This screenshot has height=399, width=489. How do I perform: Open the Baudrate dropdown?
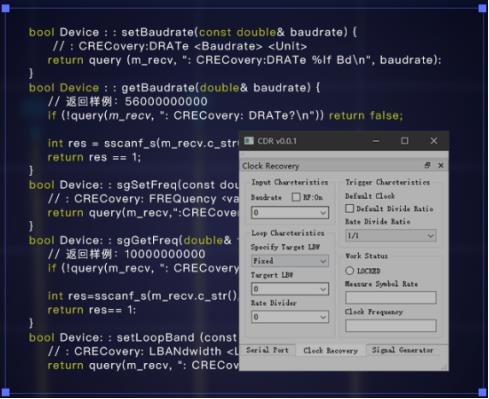pyautogui.click(x=290, y=213)
